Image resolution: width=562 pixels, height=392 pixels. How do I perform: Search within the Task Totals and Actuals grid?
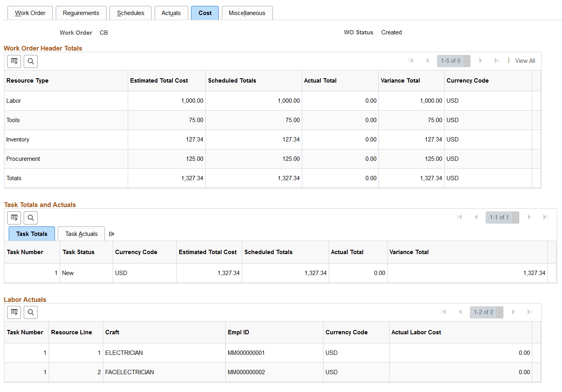pos(30,218)
